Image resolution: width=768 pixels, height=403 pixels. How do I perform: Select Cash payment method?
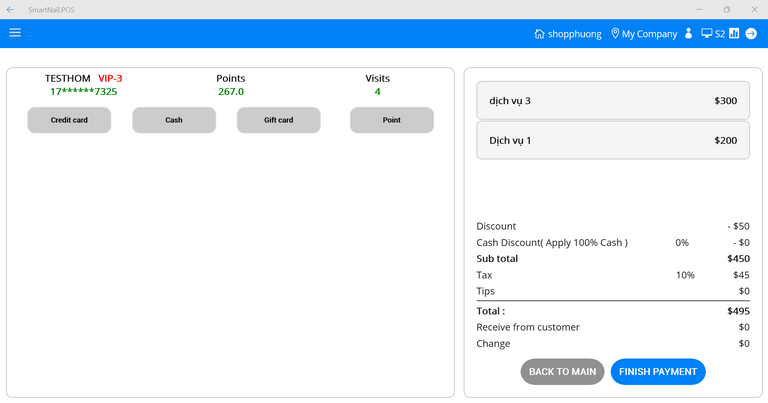coord(174,120)
